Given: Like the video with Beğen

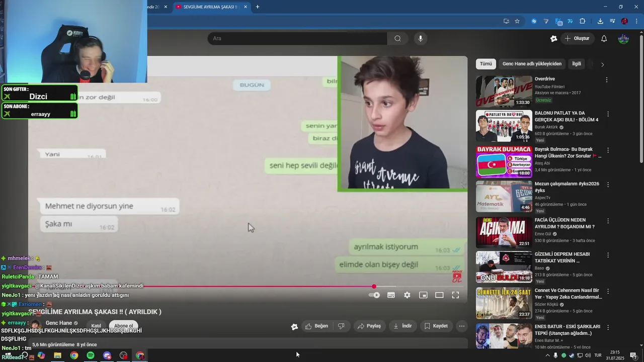Looking at the screenshot, I should click(x=316, y=326).
